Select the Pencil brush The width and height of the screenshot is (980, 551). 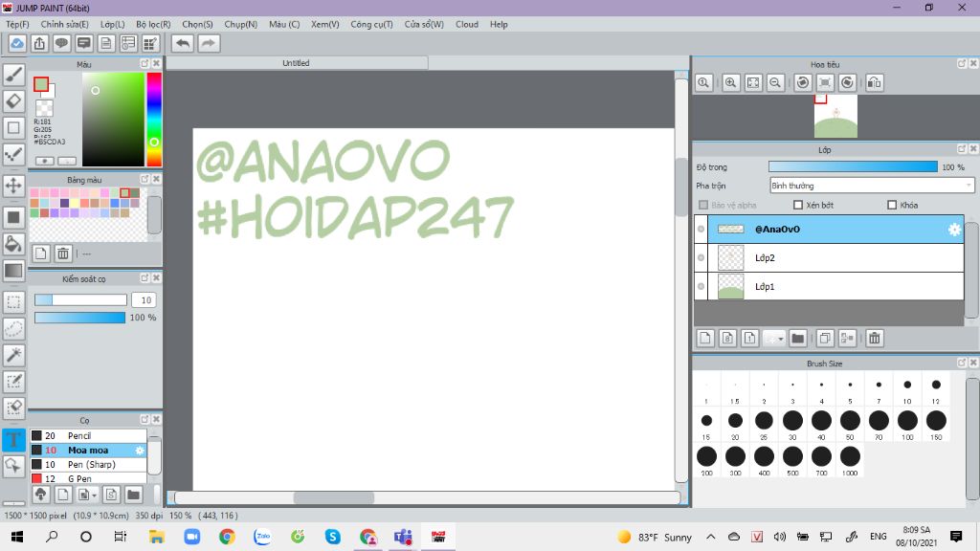pyautogui.click(x=88, y=435)
